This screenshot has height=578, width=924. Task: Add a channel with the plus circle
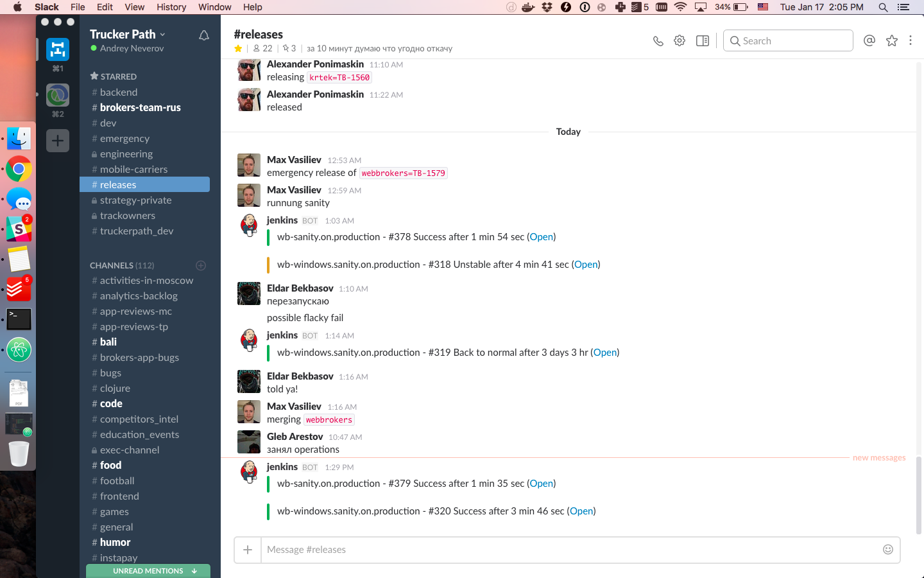(x=201, y=265)
